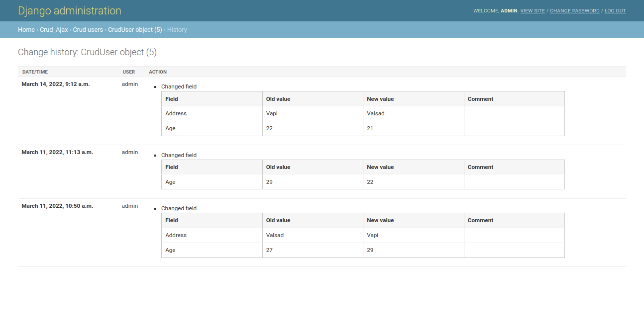Select the March 14, 2022, 9:12 a.m. entry

point(56,84)
